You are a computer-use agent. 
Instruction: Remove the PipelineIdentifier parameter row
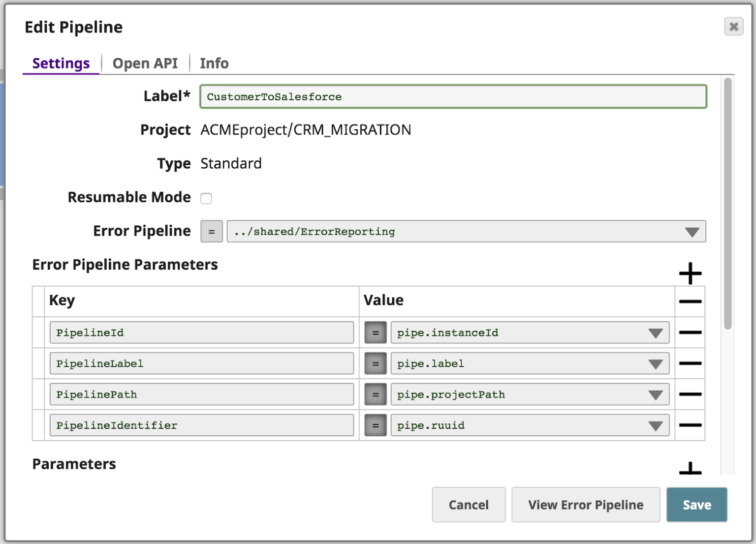691,425
